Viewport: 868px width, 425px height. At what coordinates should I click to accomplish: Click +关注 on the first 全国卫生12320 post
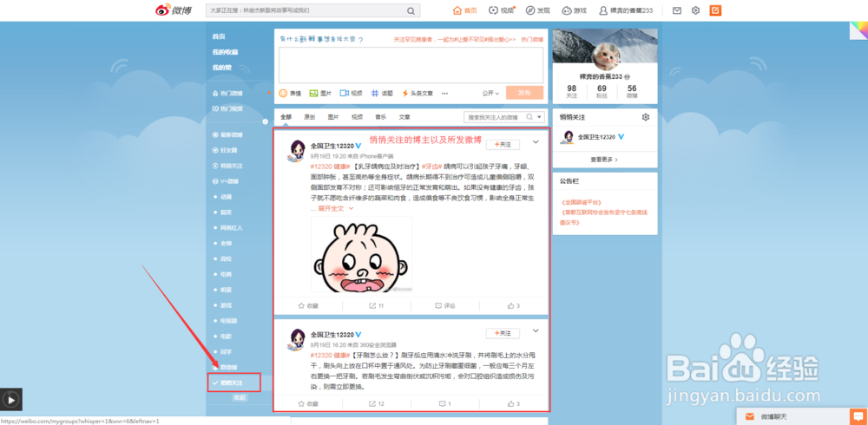[x=503, y=145]
